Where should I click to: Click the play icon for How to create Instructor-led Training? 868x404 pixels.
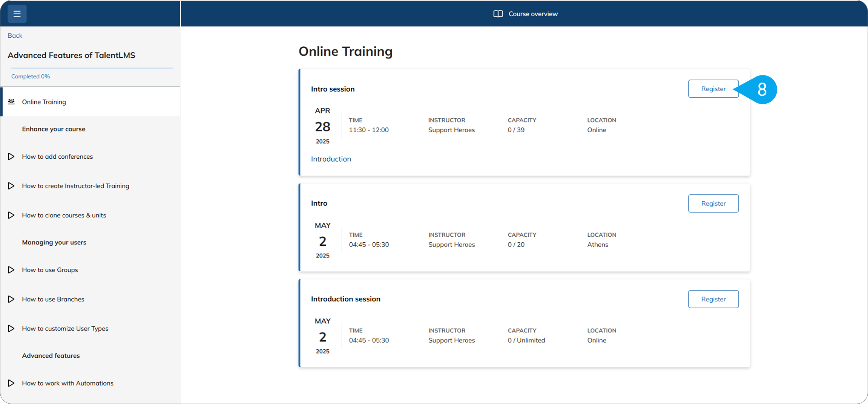(11, 186)
